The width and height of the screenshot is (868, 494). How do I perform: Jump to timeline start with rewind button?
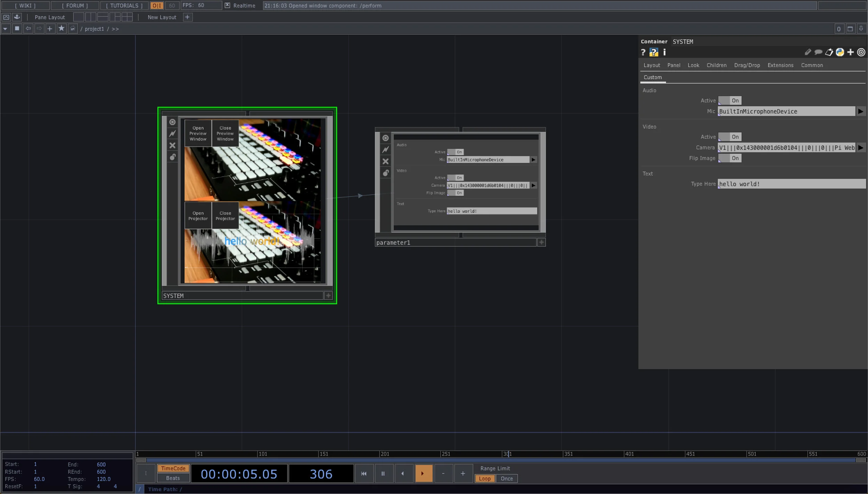[364, 474]
